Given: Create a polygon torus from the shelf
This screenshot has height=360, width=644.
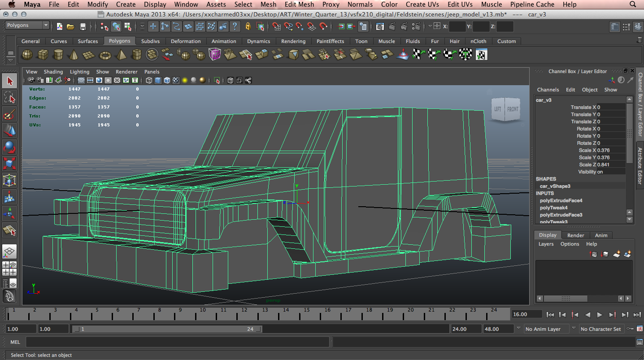Looking at the screenshot, I should 105,55.
